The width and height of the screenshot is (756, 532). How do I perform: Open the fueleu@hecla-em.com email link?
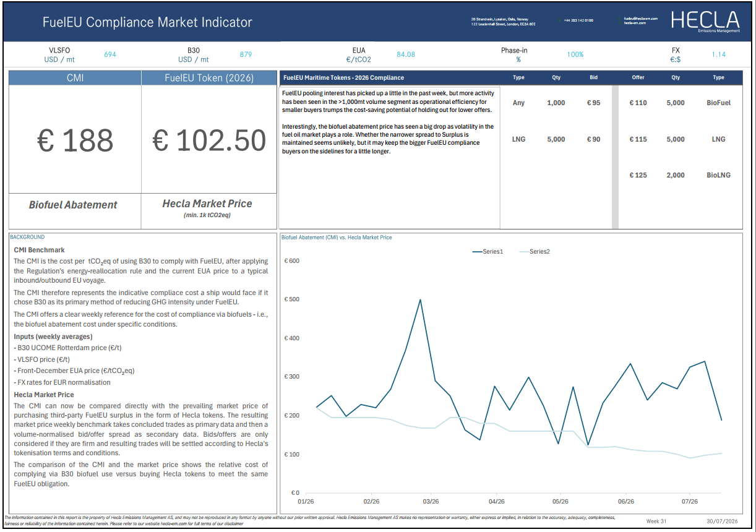(x=640, y=19)
